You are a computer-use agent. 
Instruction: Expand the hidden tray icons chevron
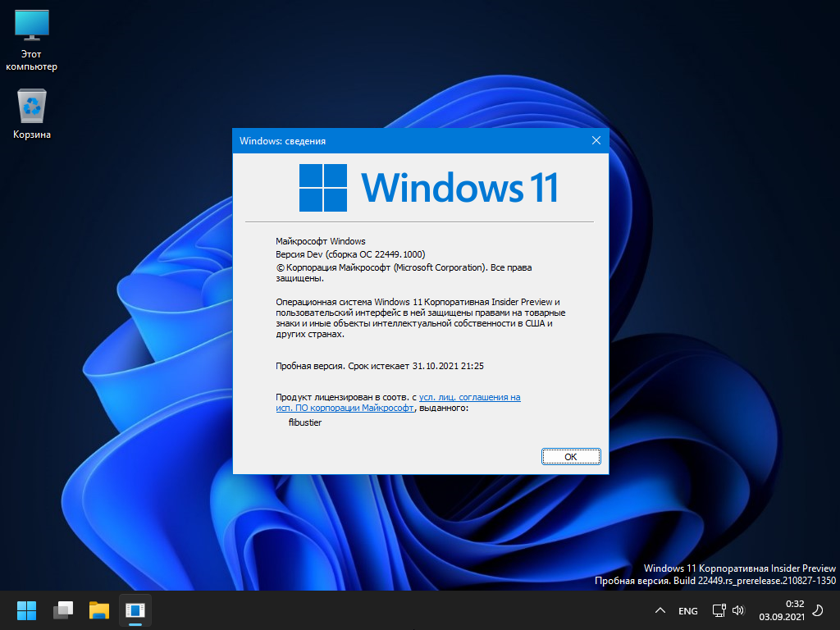(x=660, y=611)
